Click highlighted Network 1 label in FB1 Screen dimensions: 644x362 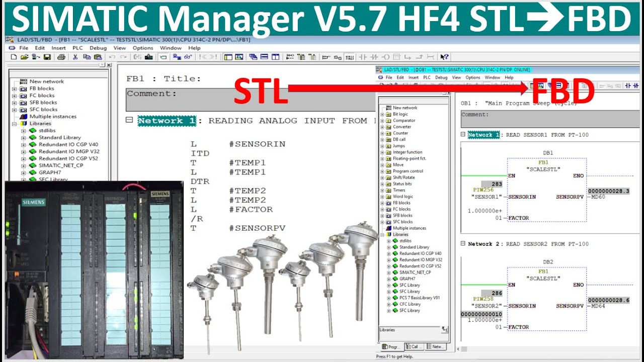[167, 121]
